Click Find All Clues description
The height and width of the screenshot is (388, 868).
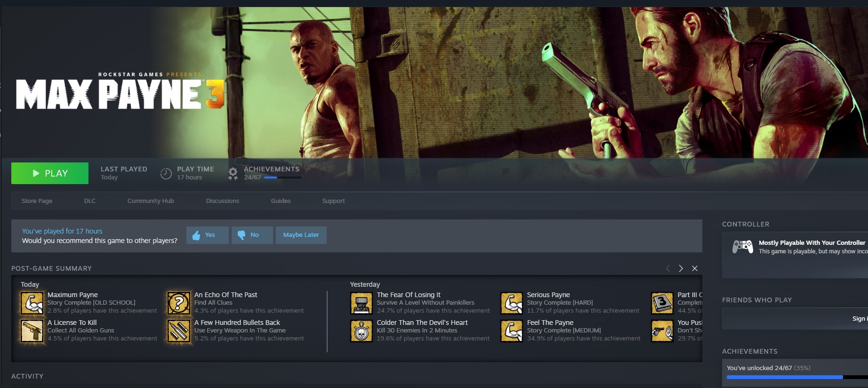pyautogui.click(x=213, y=303)
